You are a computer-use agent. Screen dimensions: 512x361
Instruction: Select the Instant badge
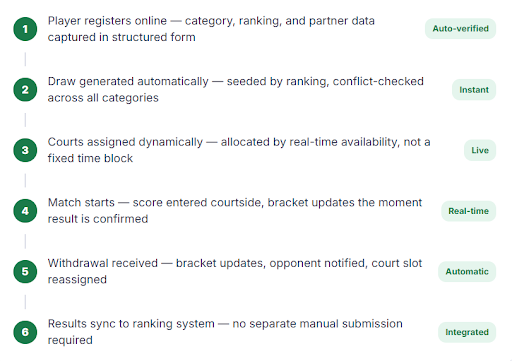click(474, 90)
